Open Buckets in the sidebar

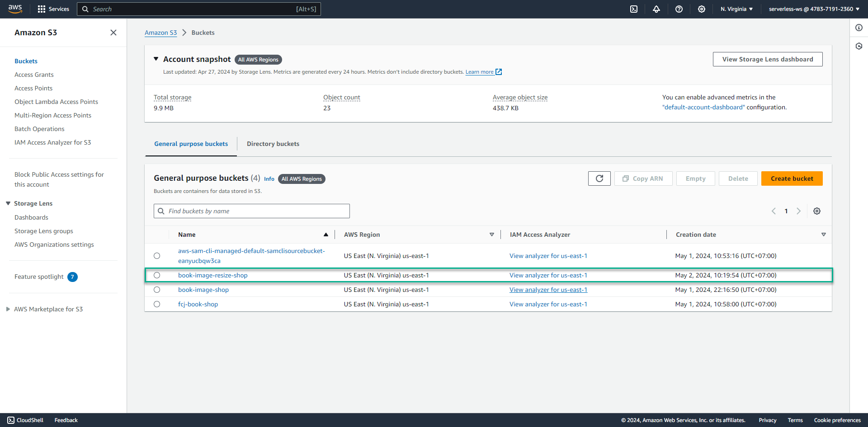(x=26, y=61)
